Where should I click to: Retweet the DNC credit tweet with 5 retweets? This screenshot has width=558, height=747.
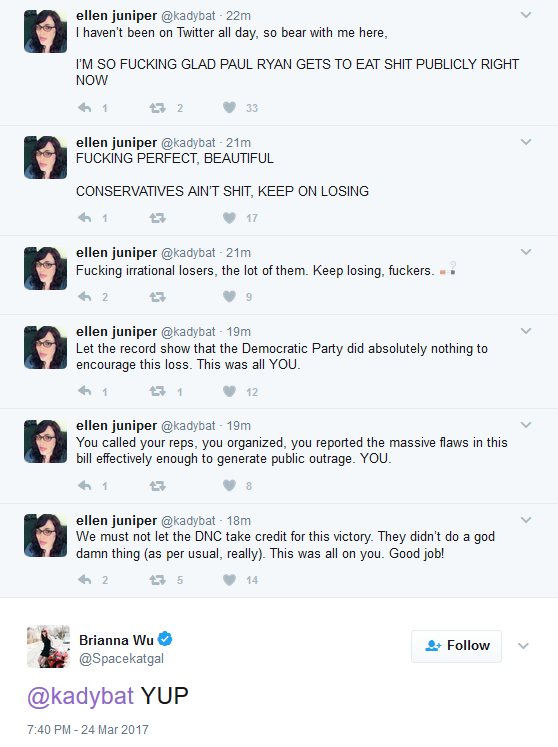157,580
